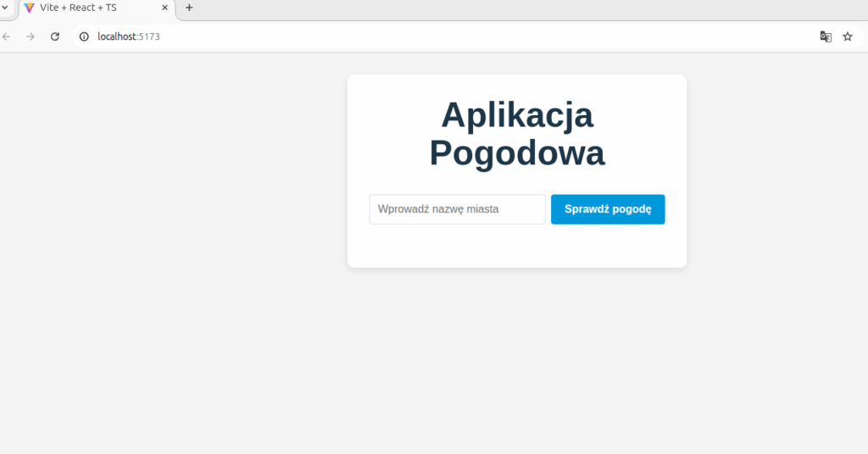
Task: Bookmark this page with star icon
Action: coord(848,36)
